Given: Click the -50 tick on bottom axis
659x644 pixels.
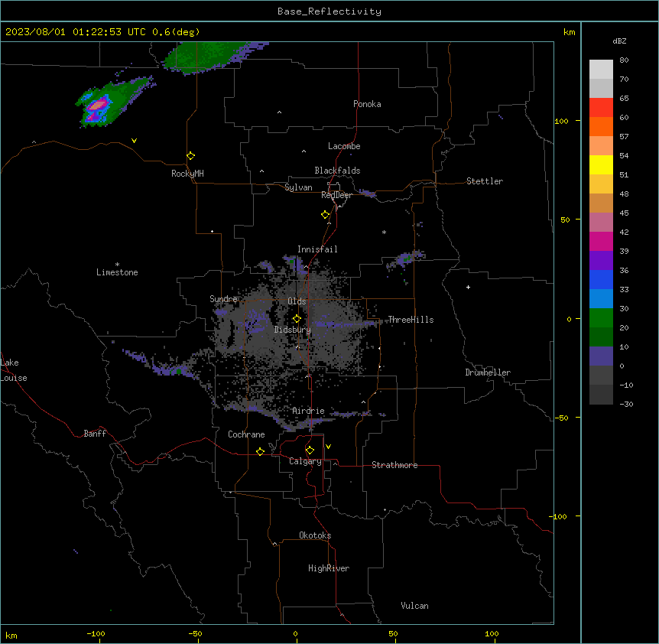Looking at the screenshot, I should pos(195,633).
